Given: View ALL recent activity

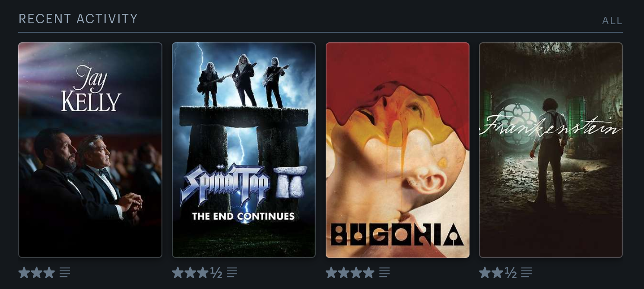Looking at the screenshot, I should tap(612, 21).
